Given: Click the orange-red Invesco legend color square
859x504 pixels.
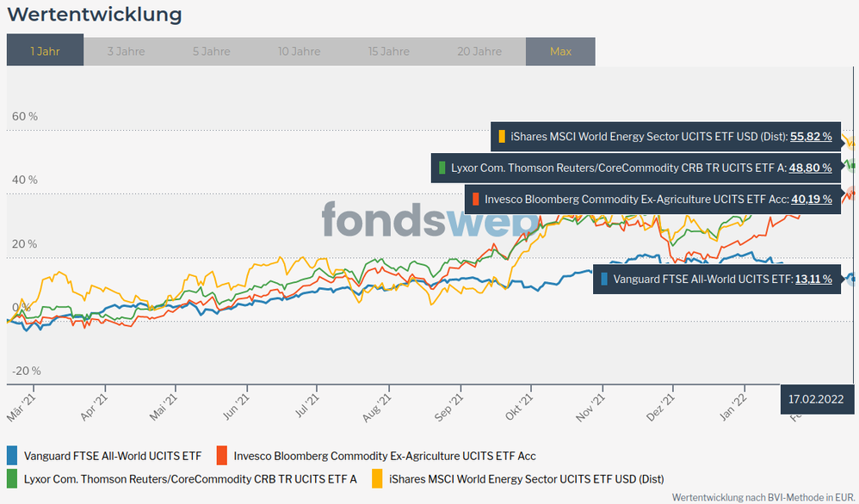Looking at the screenshot, I should click(x=222, y=456).
